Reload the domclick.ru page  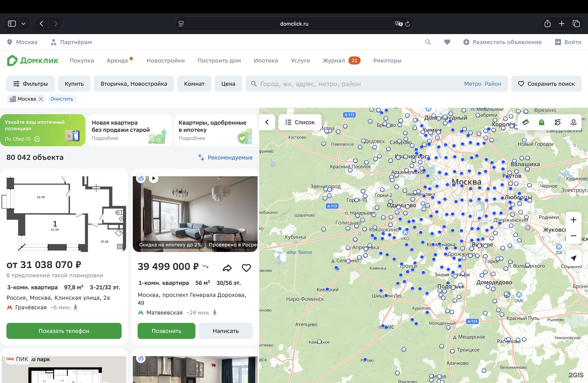pos(408,24)
